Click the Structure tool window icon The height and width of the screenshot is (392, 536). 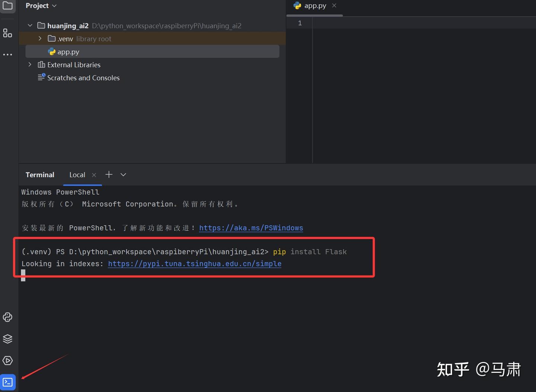[x=7, y=33]
